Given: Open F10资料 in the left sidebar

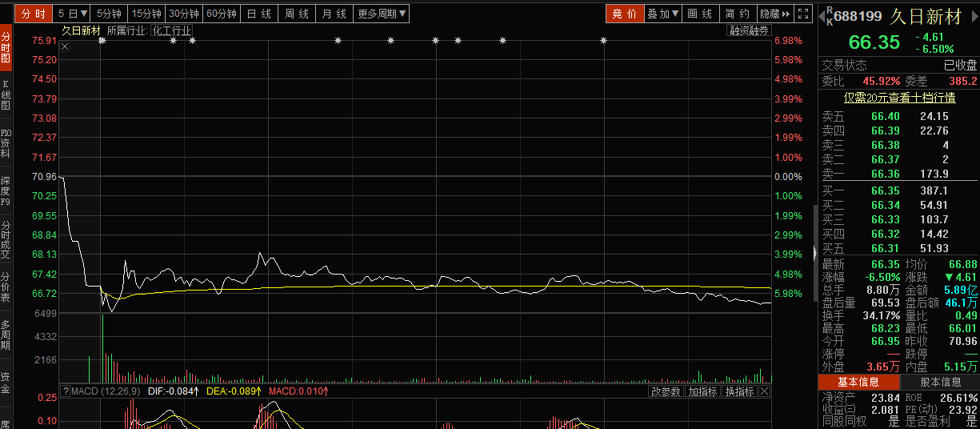Looking at the screenshot, I should (6, 142).
